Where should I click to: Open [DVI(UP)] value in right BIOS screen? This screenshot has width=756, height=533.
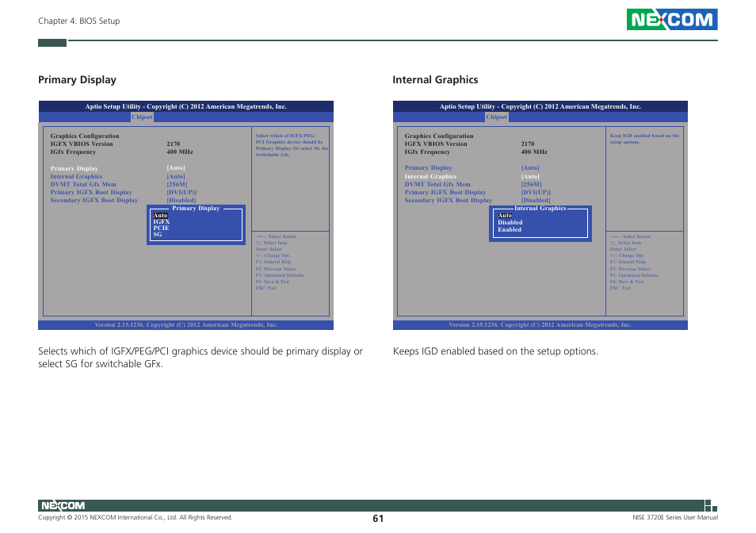coord(536,192)
